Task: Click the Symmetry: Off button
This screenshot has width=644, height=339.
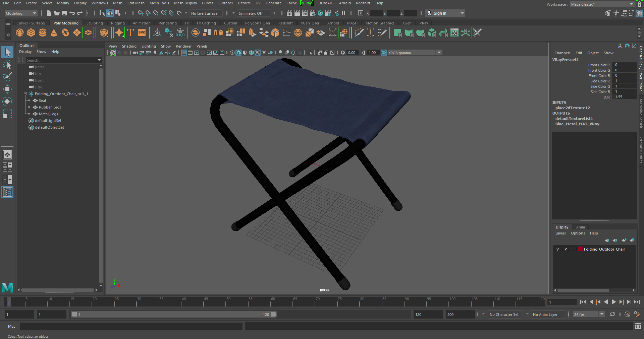Action: (253, 13)
